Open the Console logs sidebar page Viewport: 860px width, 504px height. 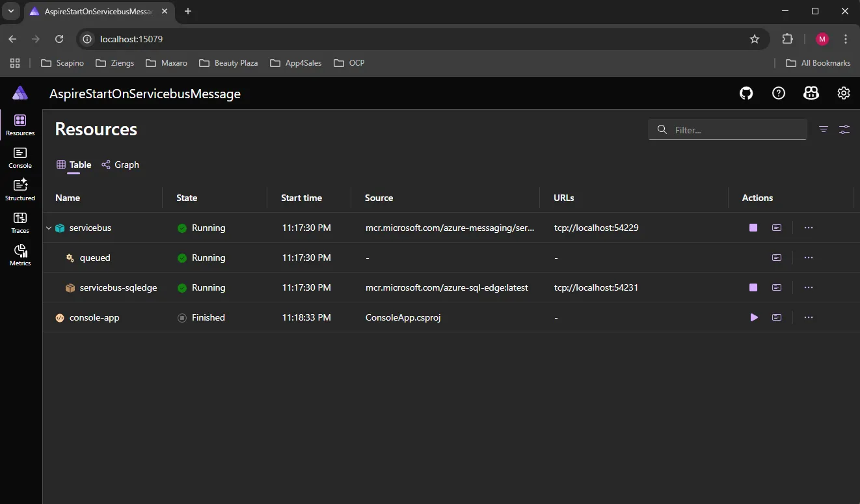pos(20,157)
